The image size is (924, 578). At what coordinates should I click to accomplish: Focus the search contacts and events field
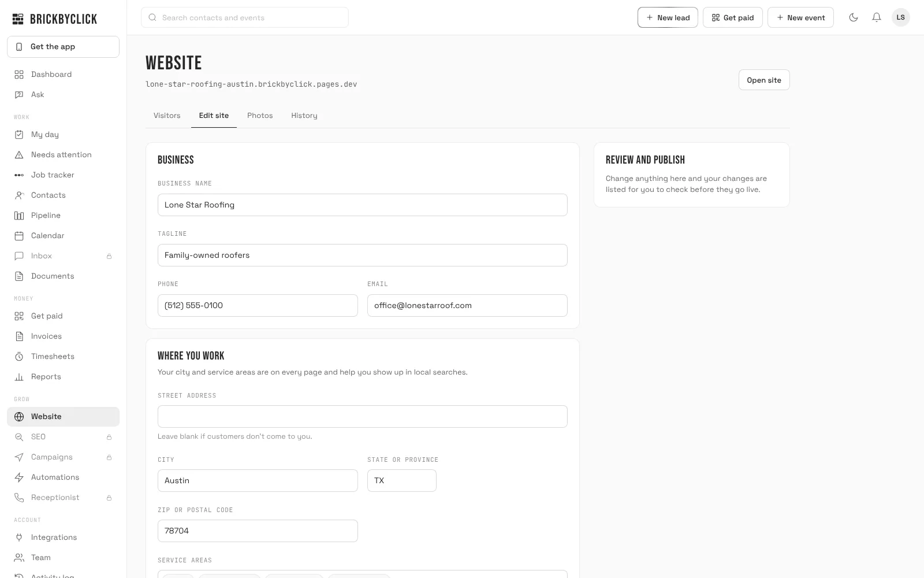pos(245,17)
